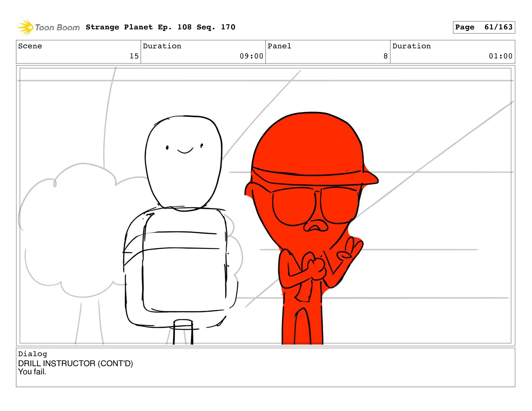The height and width of the screenshot is (411, 532).
Task: Click the panel duration value '01:00'
Action: [501, 56]
